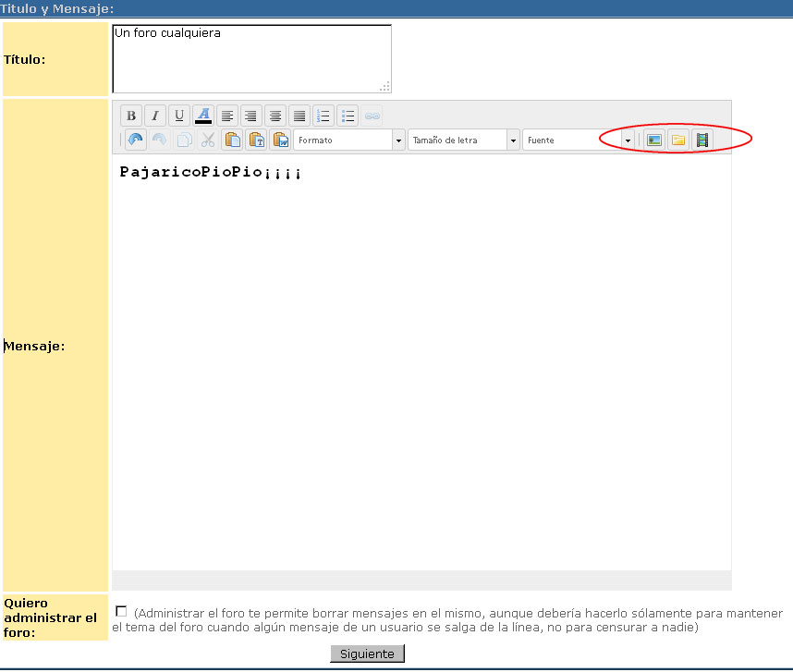
Task: Click the cut scissors icon
Action: 208,140
